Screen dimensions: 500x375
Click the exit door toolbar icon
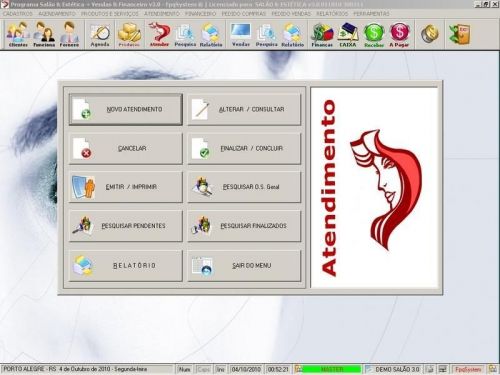(x=459, y=34)
